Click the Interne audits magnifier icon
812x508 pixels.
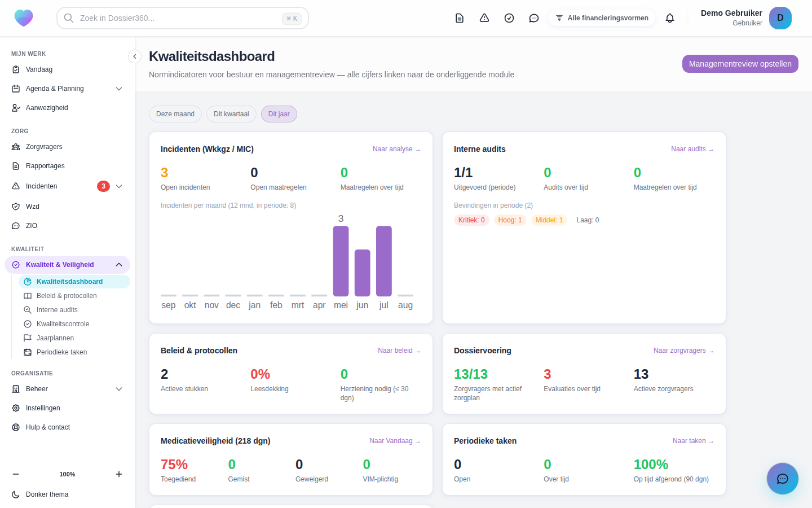[x=28, y=310]
